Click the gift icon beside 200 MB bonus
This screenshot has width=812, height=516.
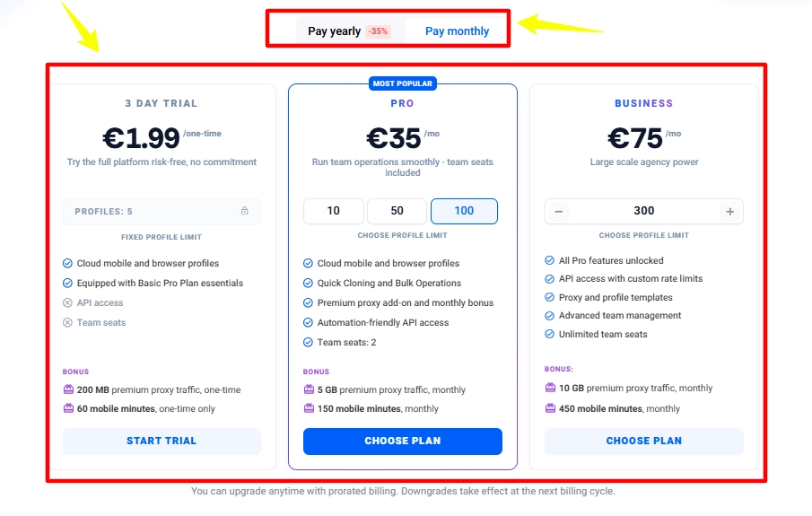pos(68,390)
